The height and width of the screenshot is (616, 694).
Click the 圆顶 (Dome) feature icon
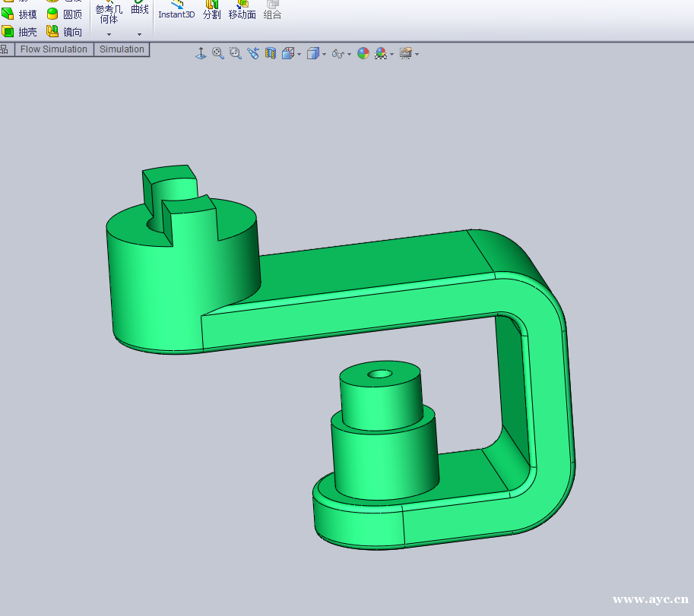[64, 14]
